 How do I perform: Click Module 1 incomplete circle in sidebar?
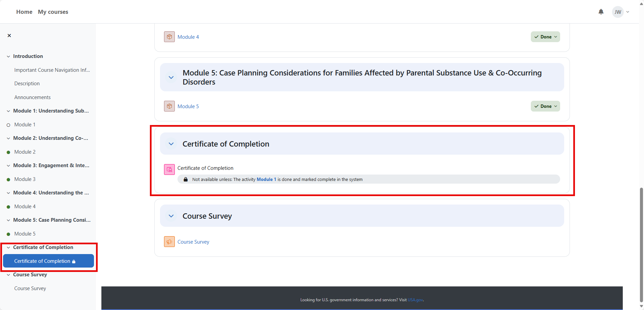click(8, 125)
